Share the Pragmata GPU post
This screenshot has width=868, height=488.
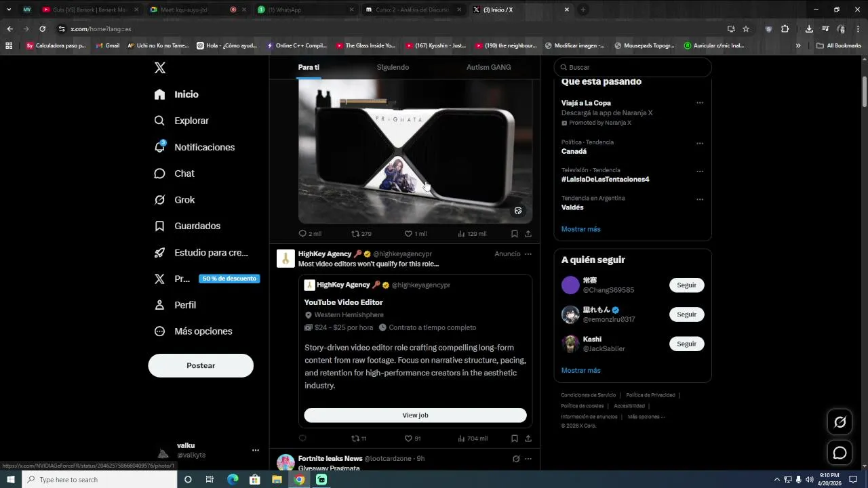(528, 234)
